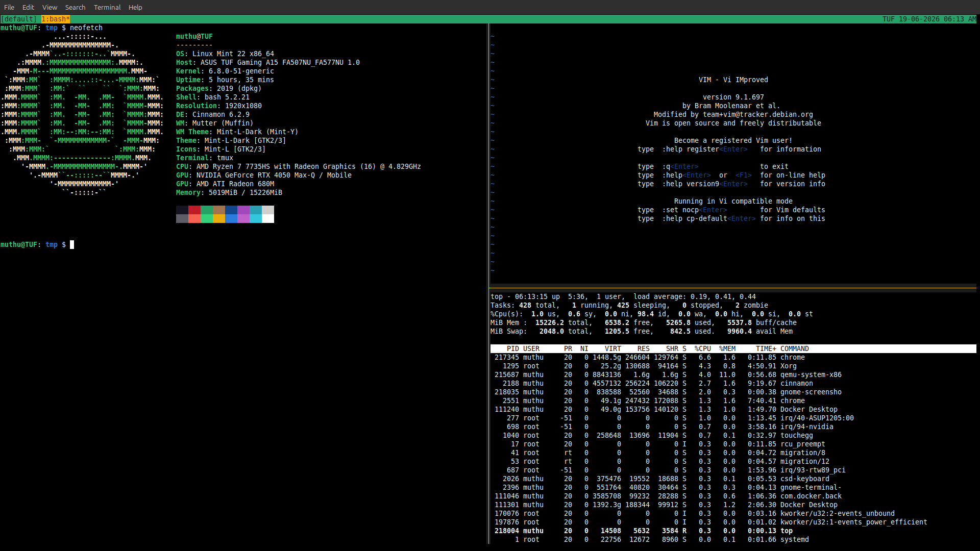The width and height of the screenshot is (980, 551).
Task: Click the Xorg process row
Action: tap(733, 366)
